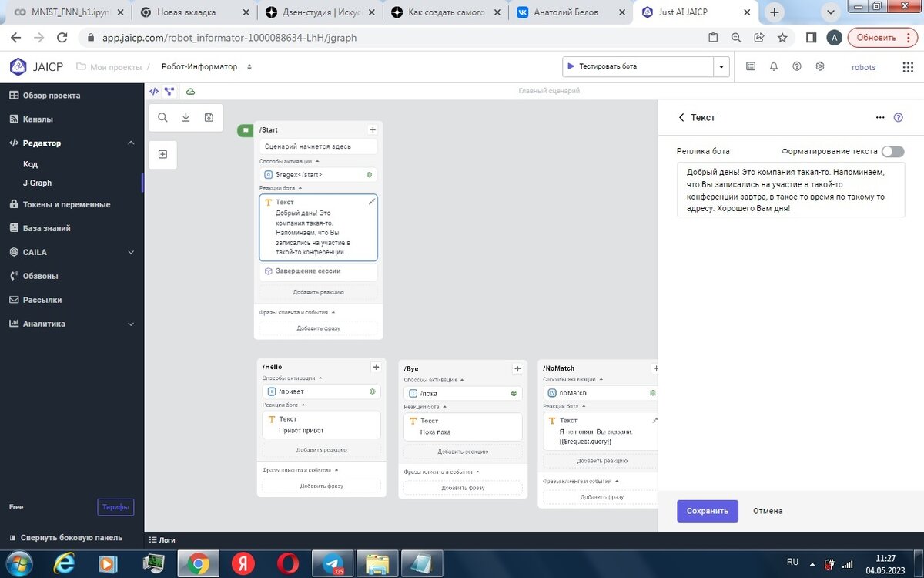This screenshot has height=578, width=924.
Task: Open Opera from the taskbar
Action: 290,563
